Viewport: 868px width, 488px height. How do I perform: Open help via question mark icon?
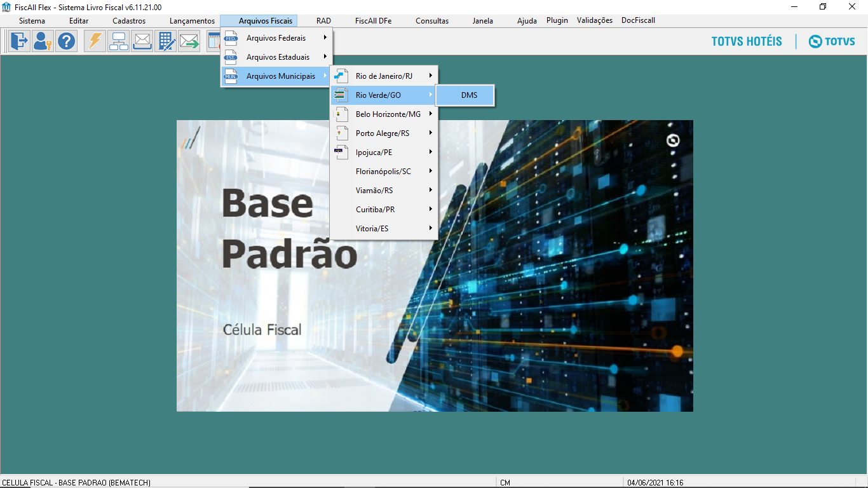[x=66, y=41]
